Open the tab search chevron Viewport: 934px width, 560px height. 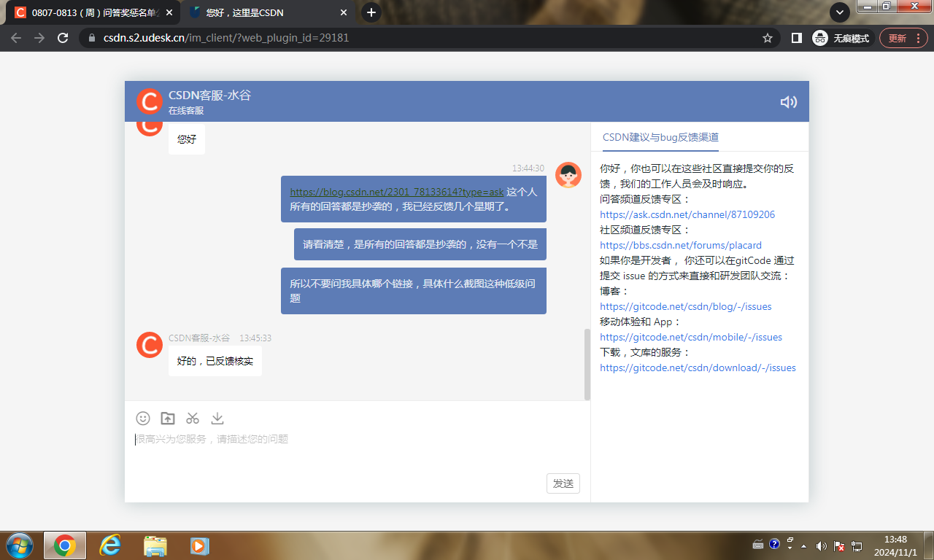(x=839, y=12)
